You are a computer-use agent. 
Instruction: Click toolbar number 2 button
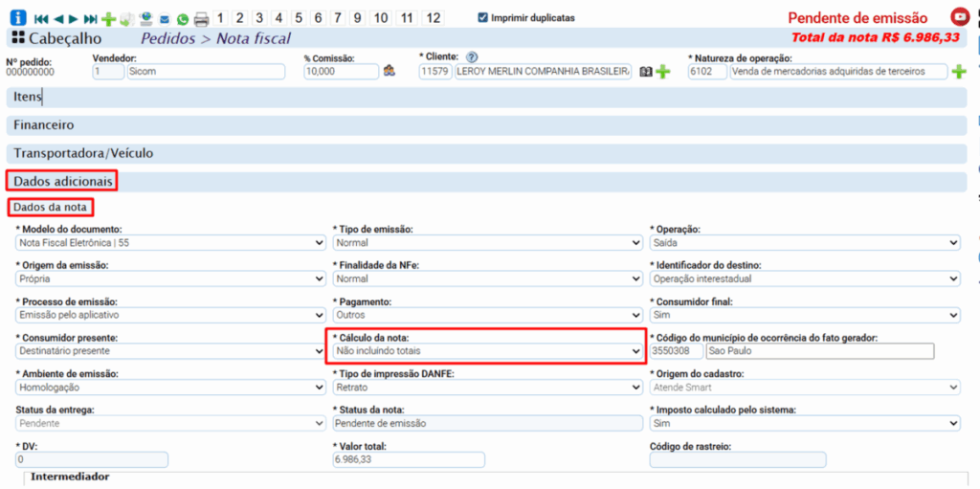[240, 18]
